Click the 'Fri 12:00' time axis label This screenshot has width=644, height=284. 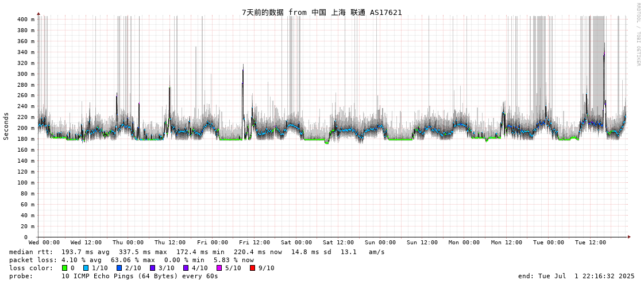tap(254, 243)
